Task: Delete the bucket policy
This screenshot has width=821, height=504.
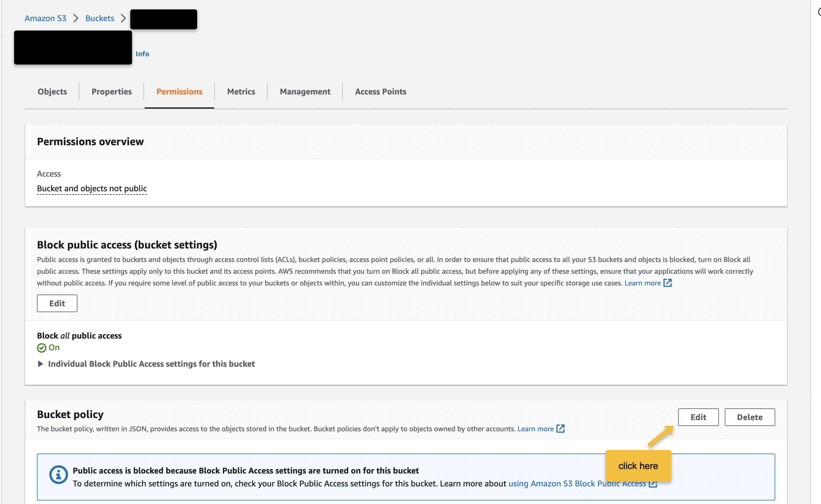Action: 749,417
